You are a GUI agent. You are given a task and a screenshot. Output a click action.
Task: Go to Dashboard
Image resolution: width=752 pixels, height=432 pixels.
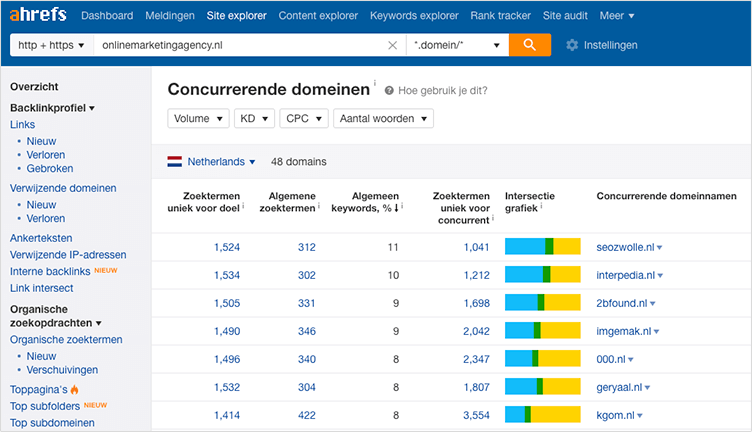[x=107, y=16]
